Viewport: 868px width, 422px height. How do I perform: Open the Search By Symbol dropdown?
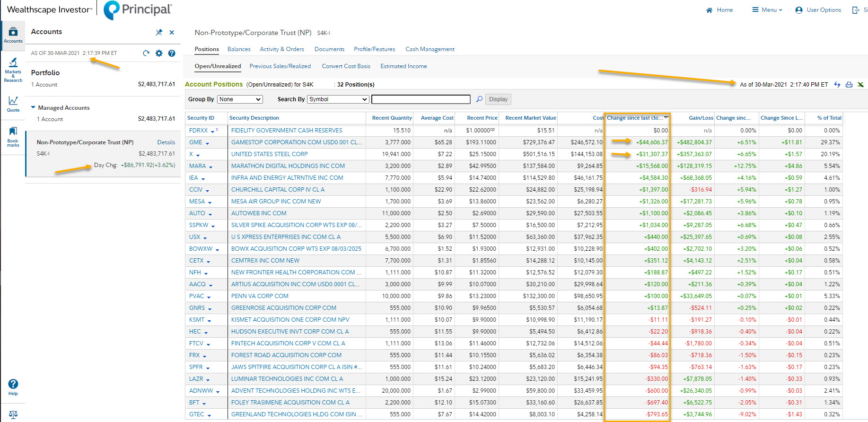338,99
